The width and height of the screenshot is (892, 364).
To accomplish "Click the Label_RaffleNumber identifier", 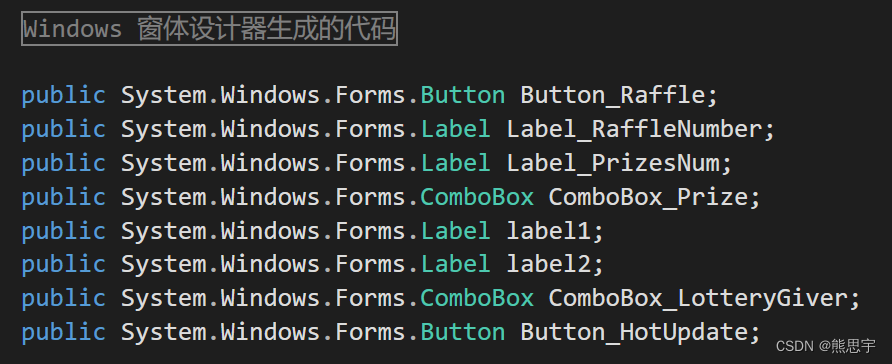I will 634,129.
